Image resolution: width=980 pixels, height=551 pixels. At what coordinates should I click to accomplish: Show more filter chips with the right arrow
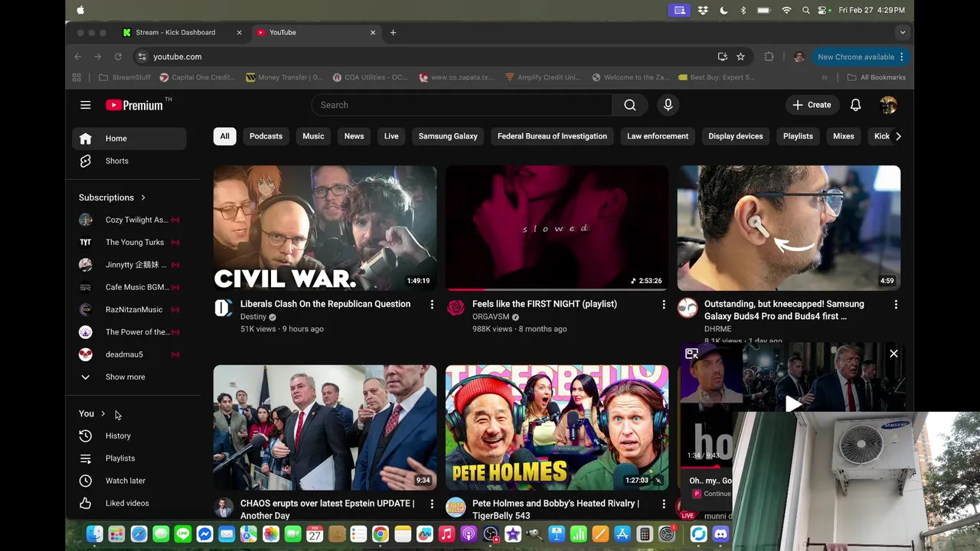[898, 136]
